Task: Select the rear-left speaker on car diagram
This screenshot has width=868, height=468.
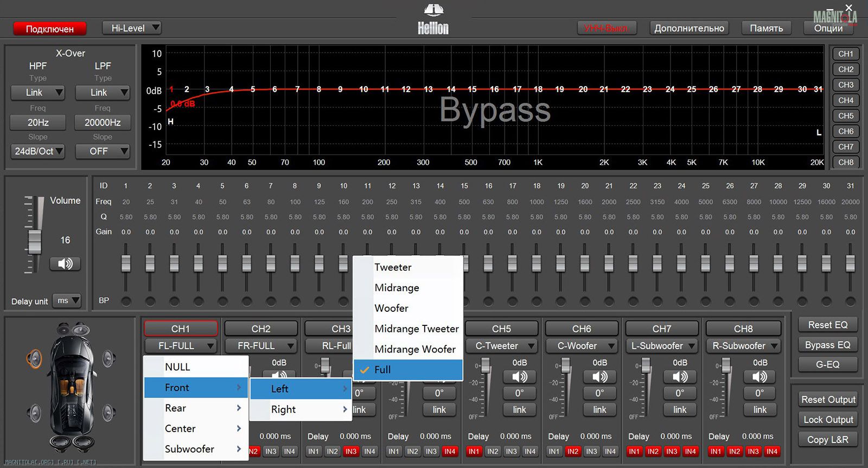Action: point(34,414)
